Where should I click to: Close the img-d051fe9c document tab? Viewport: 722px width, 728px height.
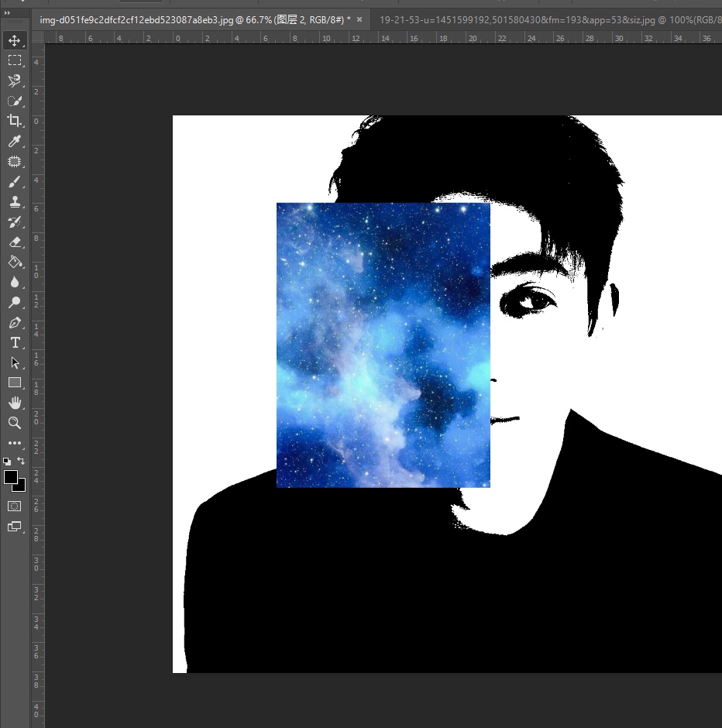359,19
